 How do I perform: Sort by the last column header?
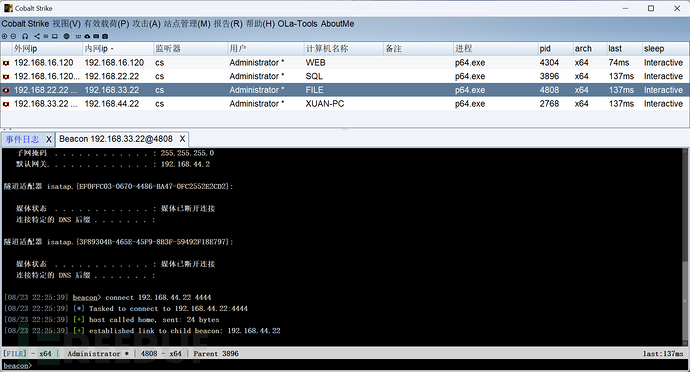click(624, 48)
